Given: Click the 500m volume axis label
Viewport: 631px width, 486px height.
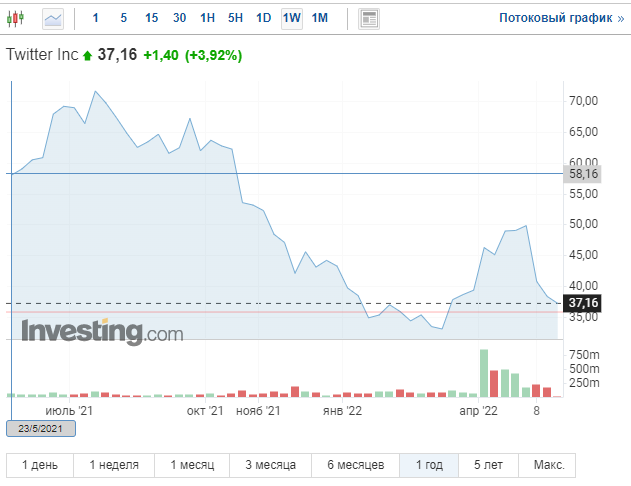Looking at the screenshot, I should coord(584,369).
